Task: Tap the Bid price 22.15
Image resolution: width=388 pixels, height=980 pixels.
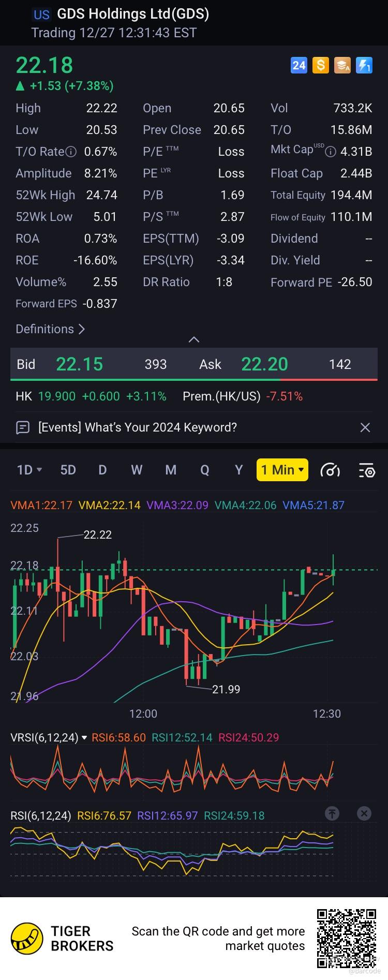Action: (x=79, y=364)
